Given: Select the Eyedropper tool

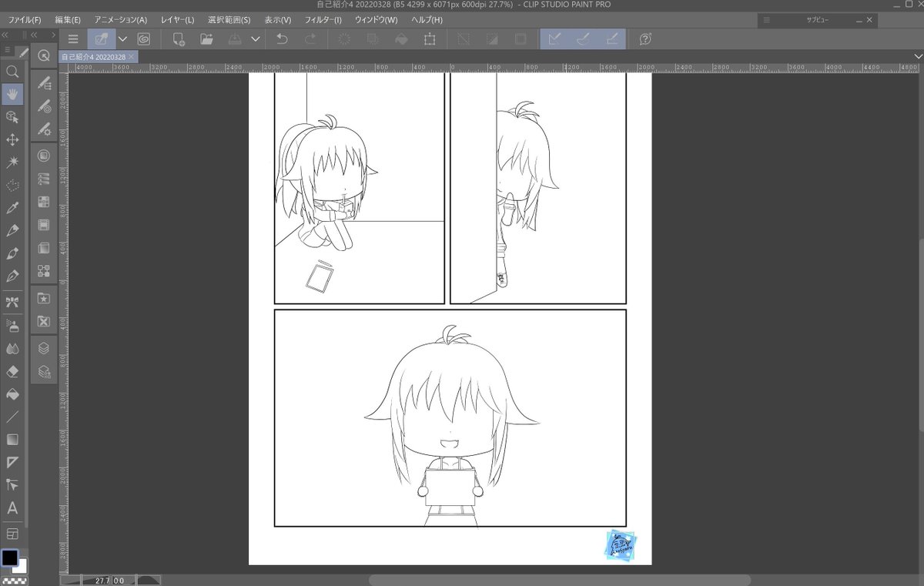Looking at the screenshot, I should click(12, 208).
